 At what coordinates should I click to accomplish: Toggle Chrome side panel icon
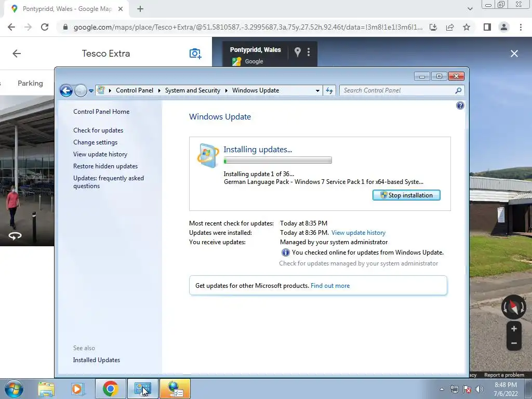click(x=487, y=27)
